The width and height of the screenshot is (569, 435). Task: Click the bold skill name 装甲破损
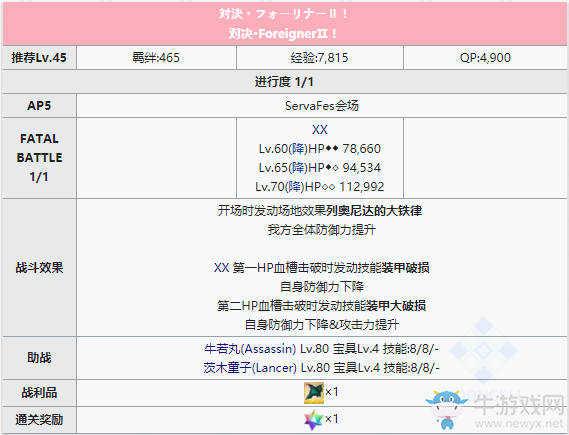[x=405, y=268]
